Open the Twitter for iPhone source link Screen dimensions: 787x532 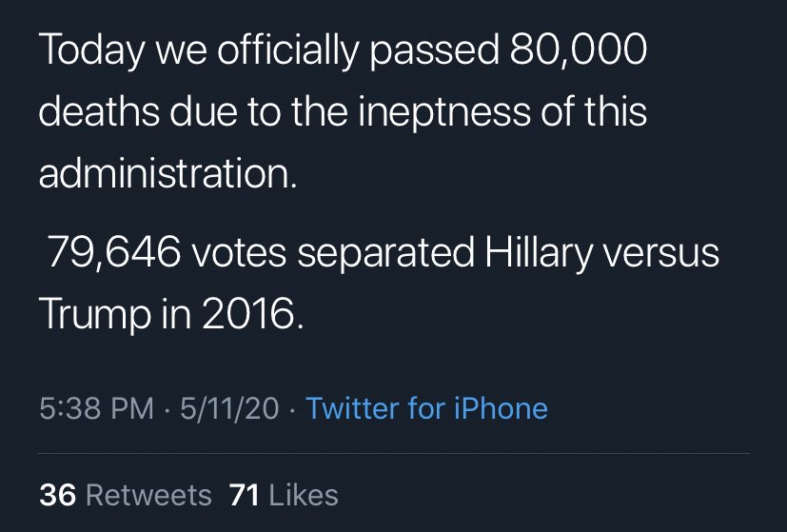point(427,409)
